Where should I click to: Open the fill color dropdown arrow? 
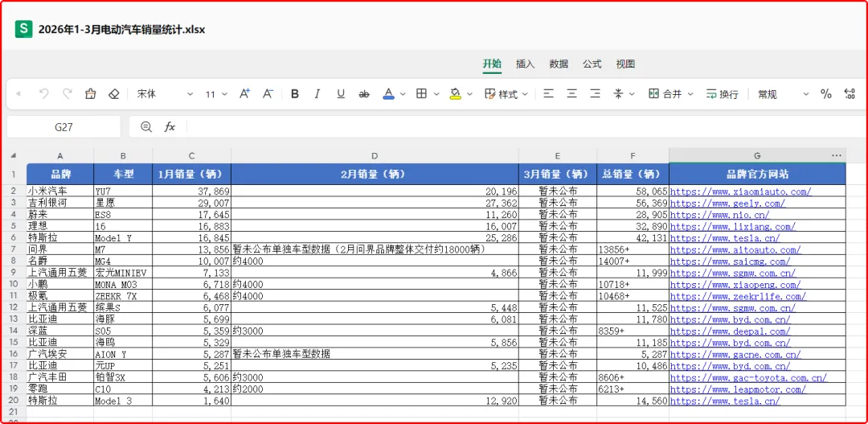tap(469, 94)
